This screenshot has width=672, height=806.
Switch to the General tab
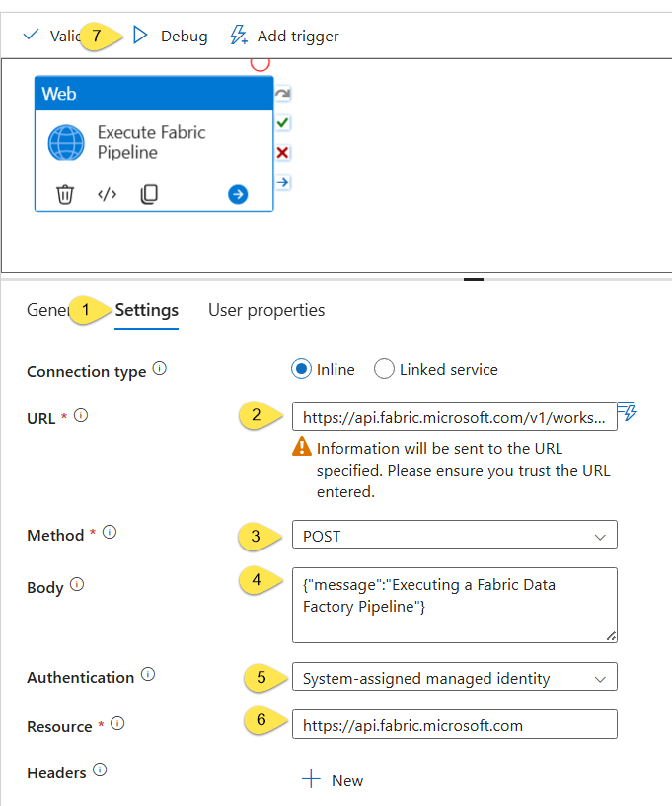point(47,310)
